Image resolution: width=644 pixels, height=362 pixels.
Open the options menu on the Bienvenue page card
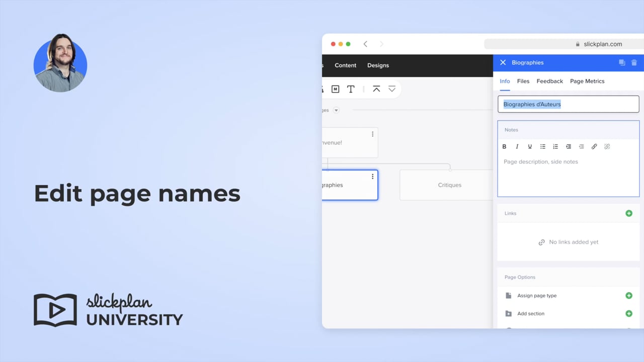coord(372,134)
